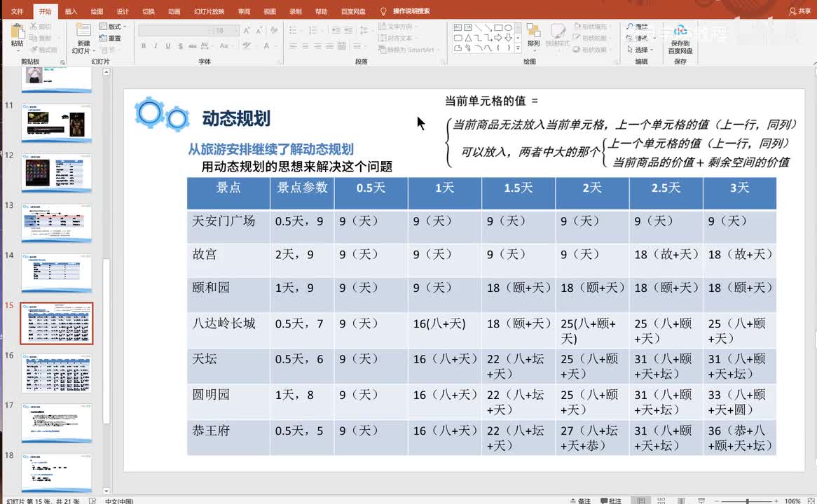The height and width of the screenshot is (504, 817).
Task: Click the Quick Styles (快速样式) icon
Action: coord(558,31)
